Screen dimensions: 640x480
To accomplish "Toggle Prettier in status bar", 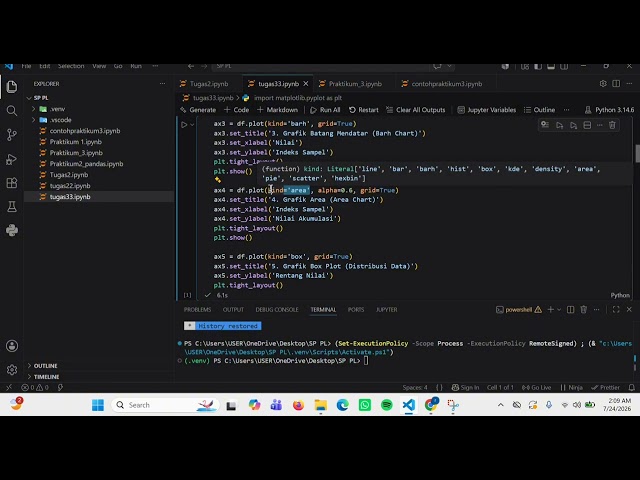I will click(x=605, y=387).
